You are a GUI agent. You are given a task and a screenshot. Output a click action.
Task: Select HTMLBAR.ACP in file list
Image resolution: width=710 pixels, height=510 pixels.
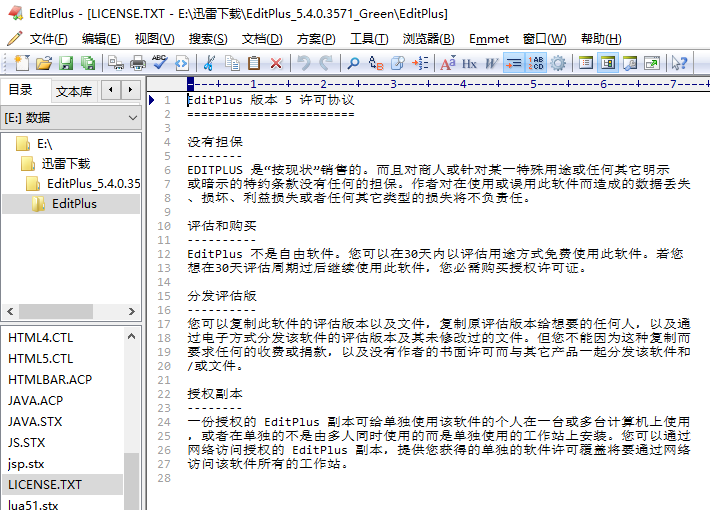pyautogui.click(x=50, y=380)
